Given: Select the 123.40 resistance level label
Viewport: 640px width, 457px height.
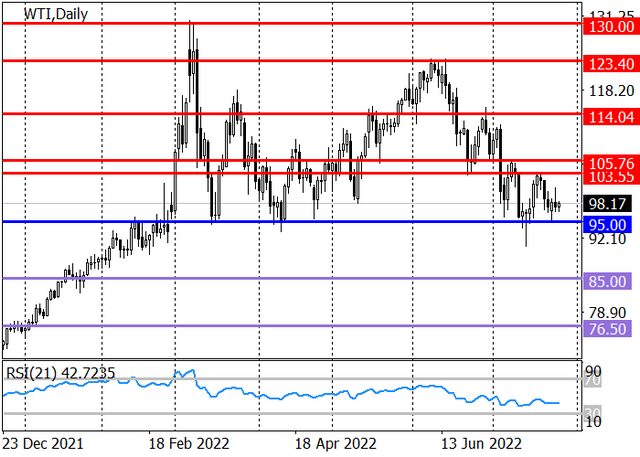Looking at the screenshot, I should [611, 64].
